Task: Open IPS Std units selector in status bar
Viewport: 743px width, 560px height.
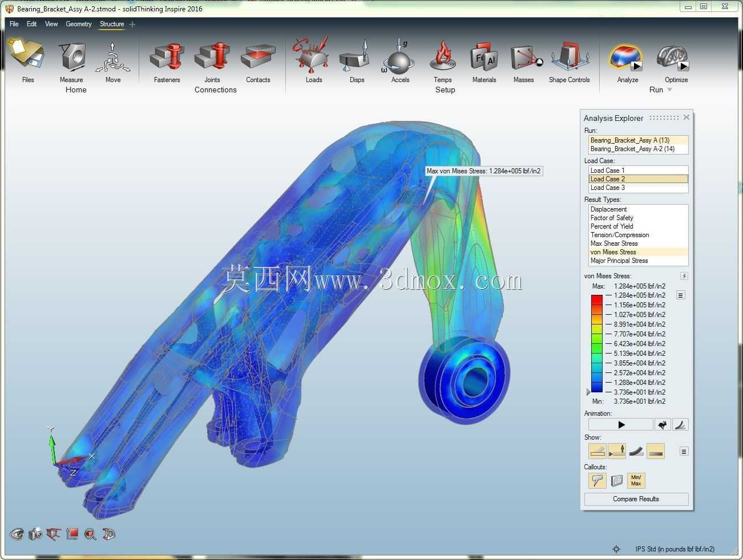Action: tap(675, 549)
